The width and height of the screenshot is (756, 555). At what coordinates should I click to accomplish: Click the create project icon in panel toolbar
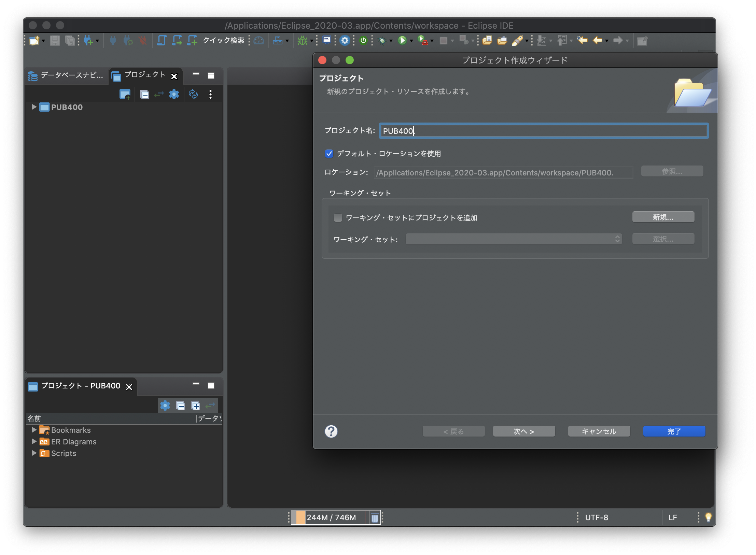click(x=125, y=94)
